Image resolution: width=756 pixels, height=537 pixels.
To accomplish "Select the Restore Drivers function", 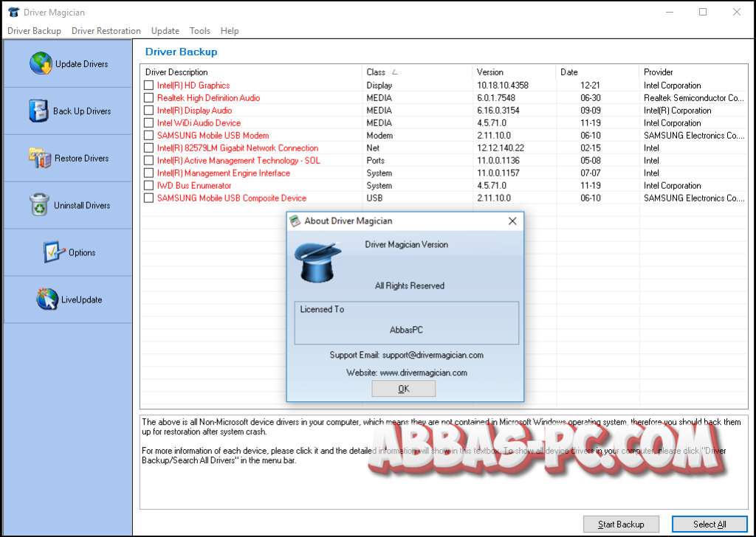I will pos(67,158).
